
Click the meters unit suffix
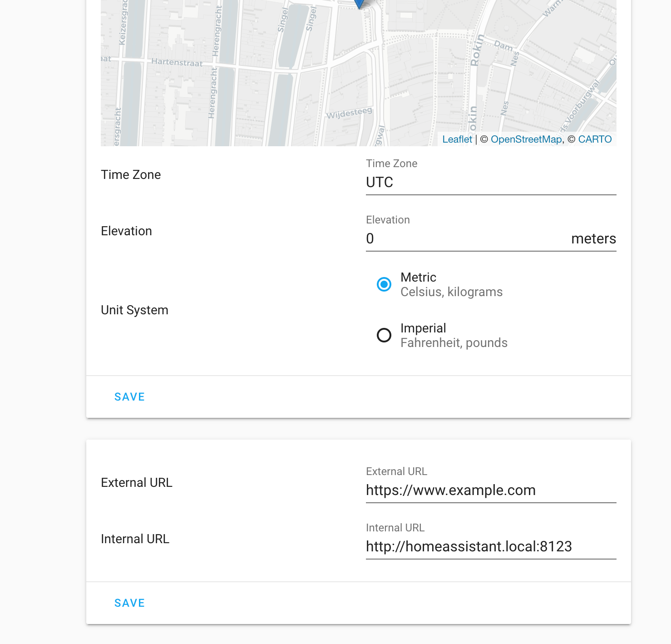[593, 239]
